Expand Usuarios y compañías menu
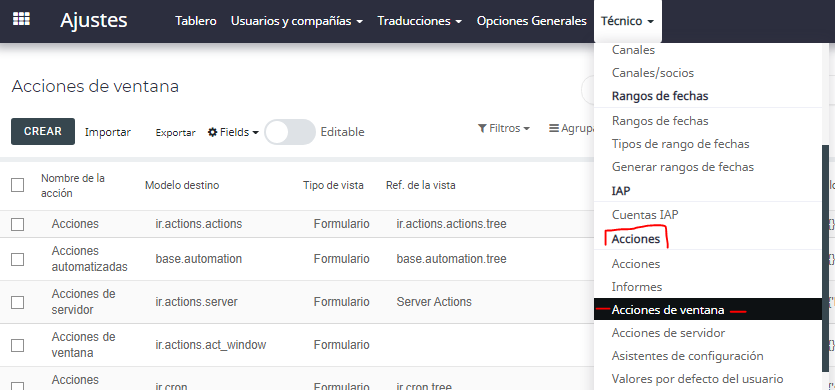This screenshot has height=390, width=835. (x=297, y=21)
